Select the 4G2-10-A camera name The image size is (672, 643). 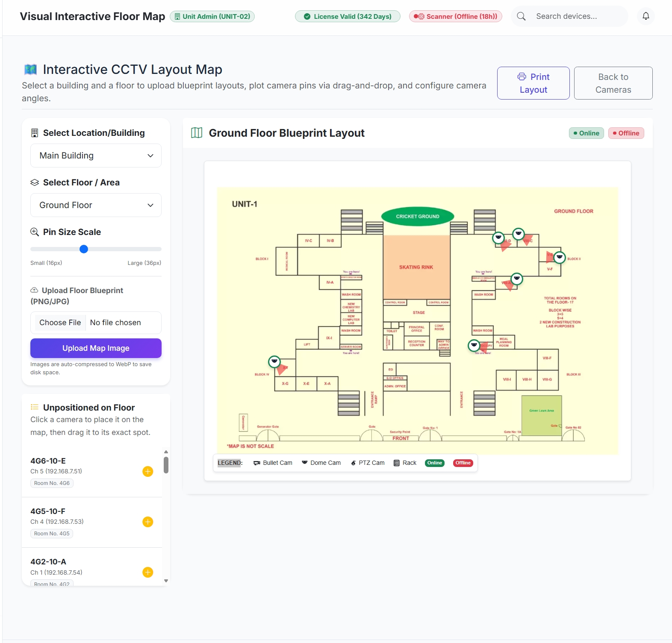[48, 561]
